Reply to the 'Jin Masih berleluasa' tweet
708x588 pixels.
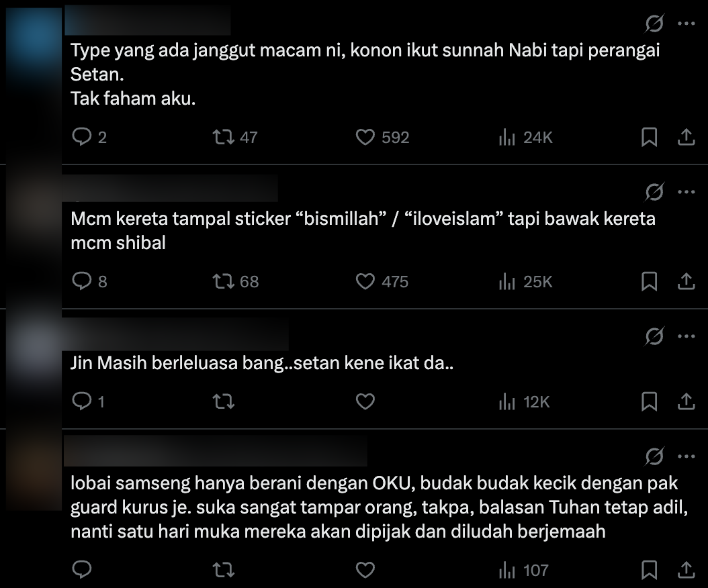point(81,402)
